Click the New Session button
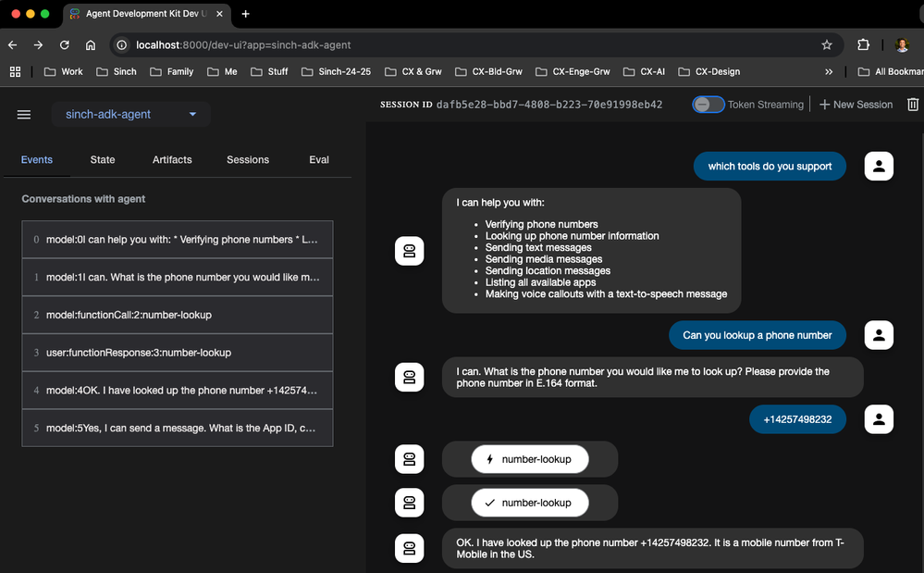Image resolution: width=924 pixels, height=573 pixels. coord(856,105)
